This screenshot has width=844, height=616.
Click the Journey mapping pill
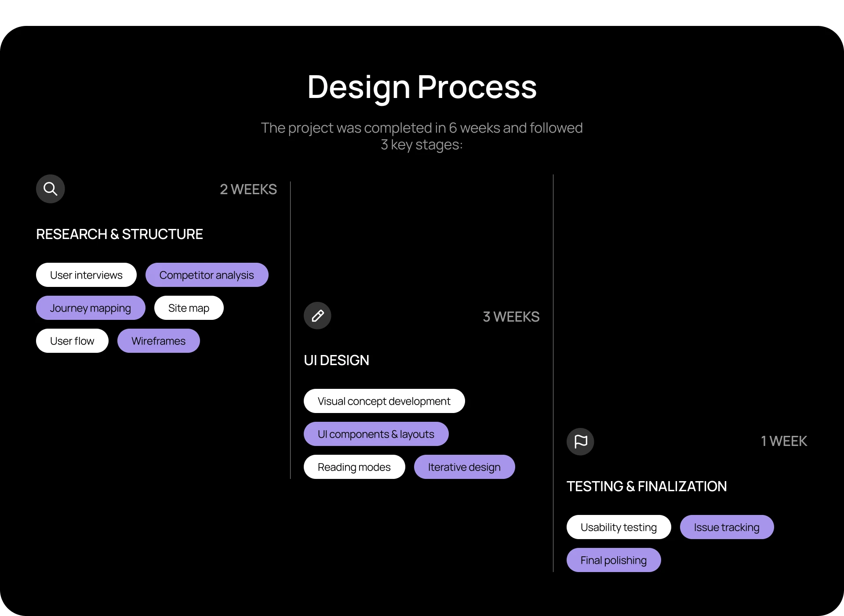(x=91, y=308)
